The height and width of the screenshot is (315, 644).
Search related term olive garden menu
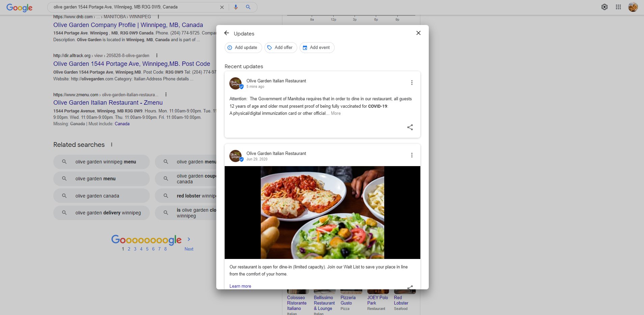pyautogui.click(x=101, y=179)
